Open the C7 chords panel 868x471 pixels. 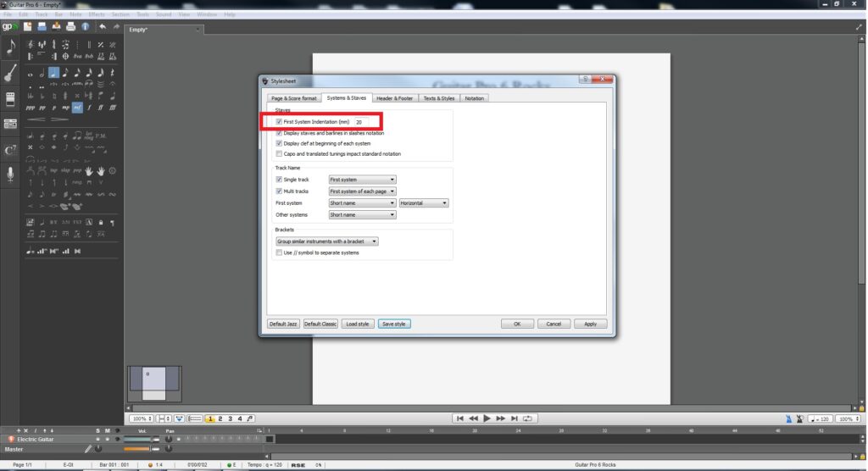pyautogui.click(x=10, y=149)
